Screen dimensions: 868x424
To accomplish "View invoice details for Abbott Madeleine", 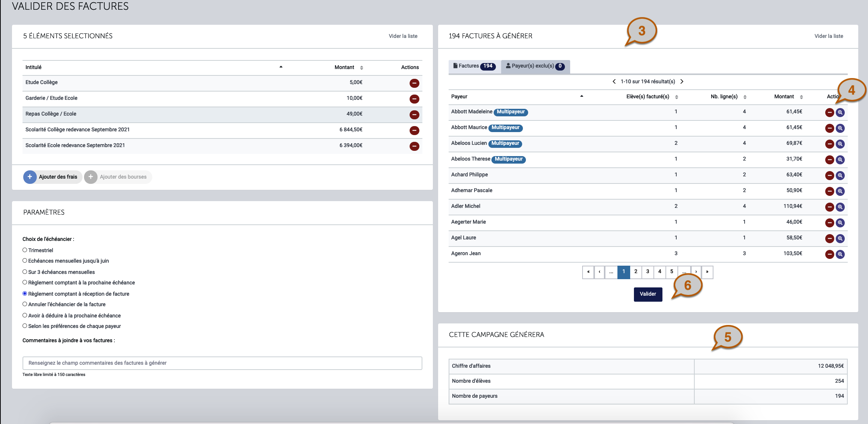I will coord(840,112).
